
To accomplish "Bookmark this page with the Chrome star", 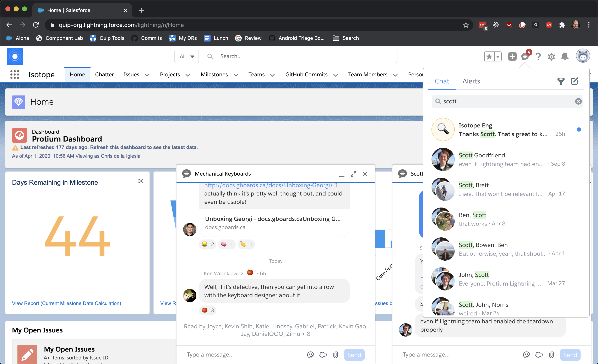I will 466,25.
